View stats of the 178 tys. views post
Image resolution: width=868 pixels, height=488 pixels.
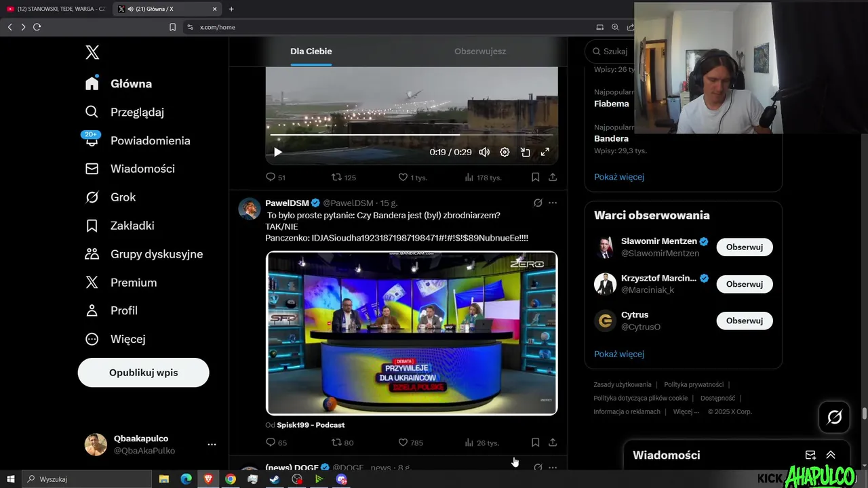click(x=483, y=178)
